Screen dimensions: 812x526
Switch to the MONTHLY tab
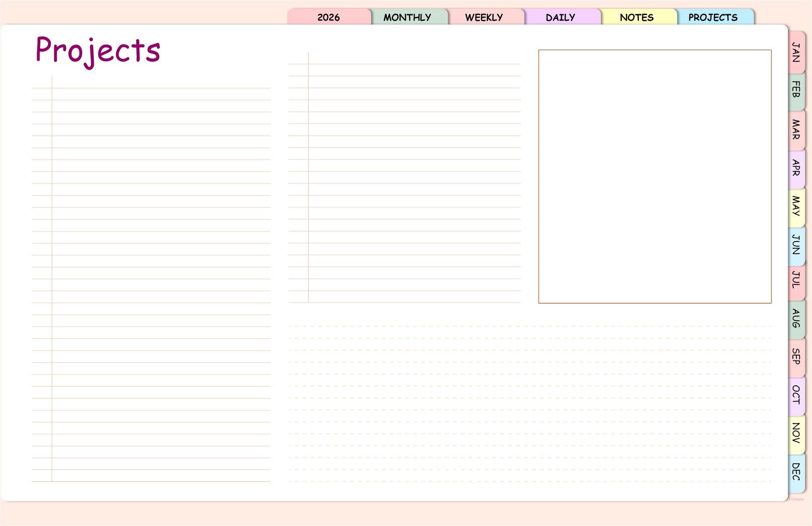[409, 17]
